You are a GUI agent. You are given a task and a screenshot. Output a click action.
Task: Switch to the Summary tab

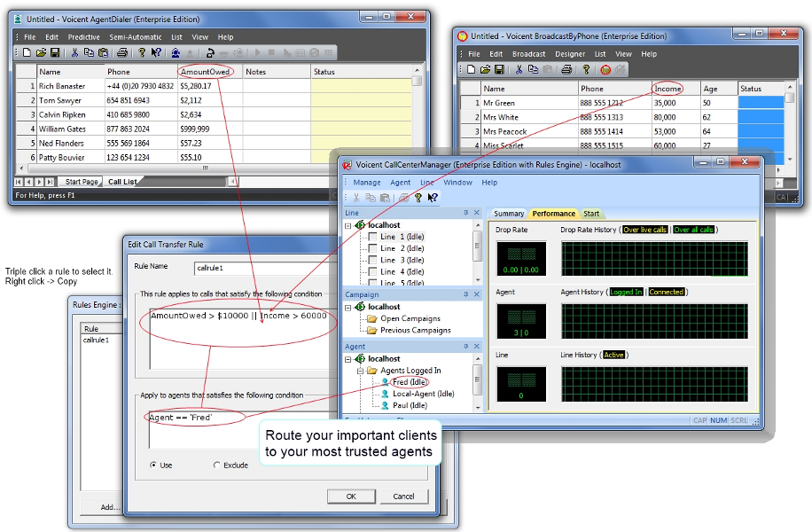pos(508,214)
